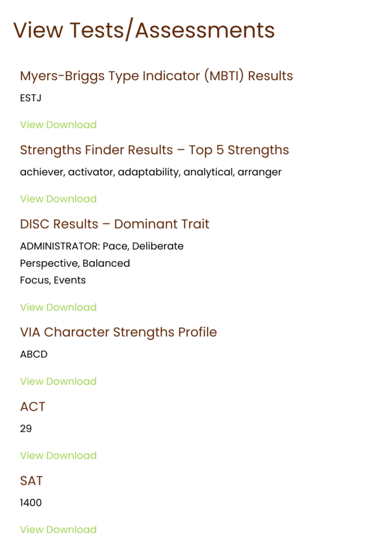The width and height of the screenshot is (392, 547).
Task: Open View Download for VIA Character Strengths
Action: [58, 381]
